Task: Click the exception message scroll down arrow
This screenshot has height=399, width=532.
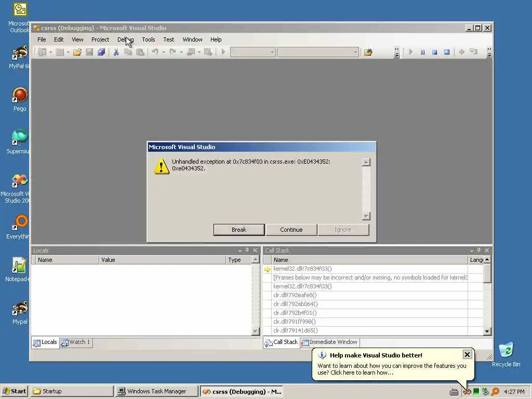Action: (366, 216)
